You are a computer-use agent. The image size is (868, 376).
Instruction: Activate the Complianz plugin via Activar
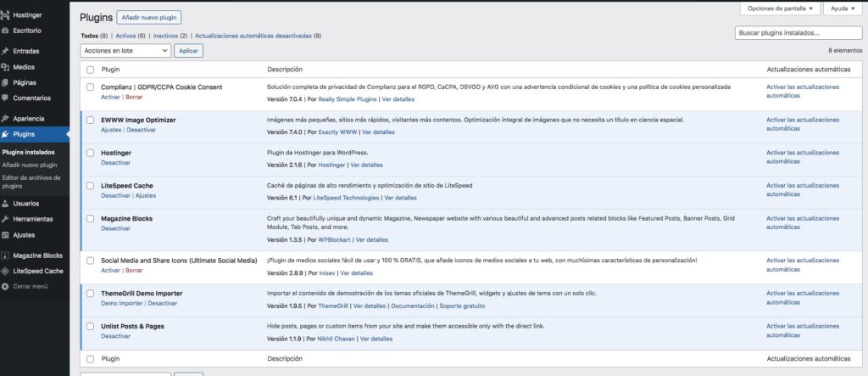click(110, 97)
